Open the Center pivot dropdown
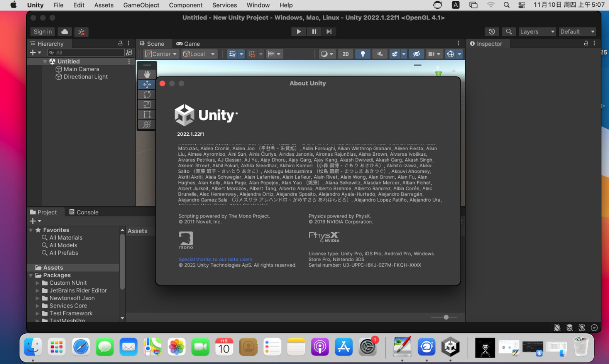The height and width of the screenshot is (364, 609). (x=161, y=54)
